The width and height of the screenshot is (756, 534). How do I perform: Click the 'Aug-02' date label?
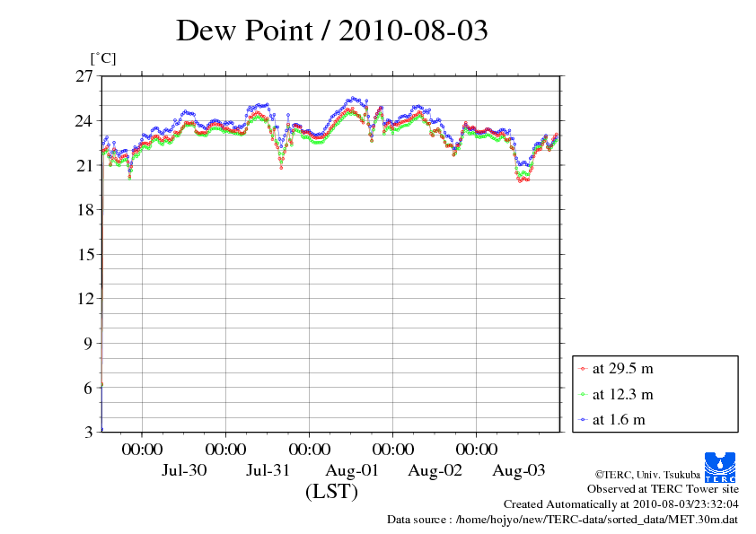tap(435, 470)
